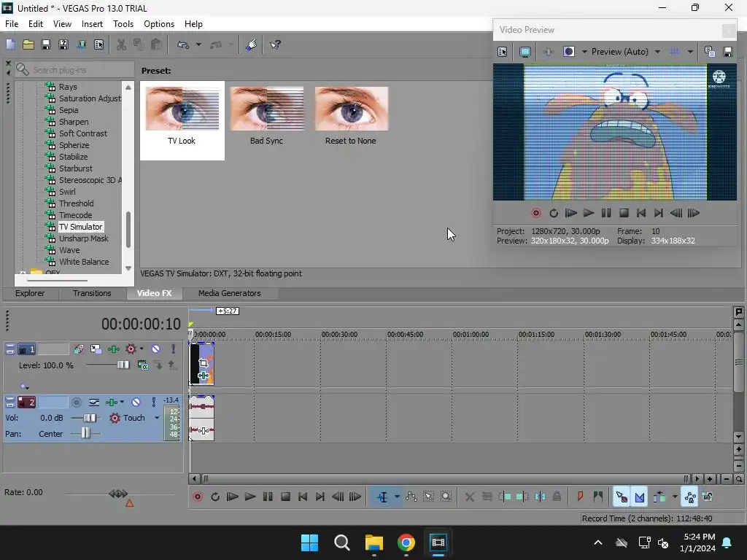
Task: Toggle Enable Snapping in timeline toolbar
Action: click(x=622, y=497)
